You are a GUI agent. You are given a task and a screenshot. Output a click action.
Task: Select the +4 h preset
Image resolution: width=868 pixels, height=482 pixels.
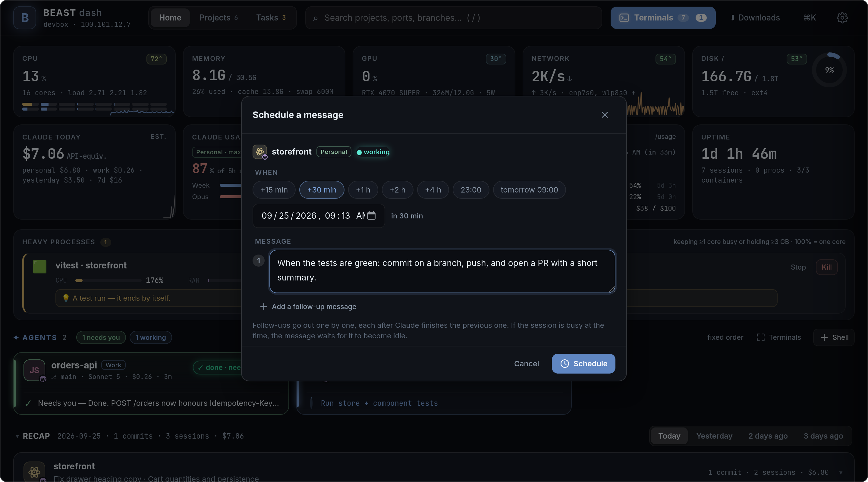pyautogui.click(x=433, y=189)
